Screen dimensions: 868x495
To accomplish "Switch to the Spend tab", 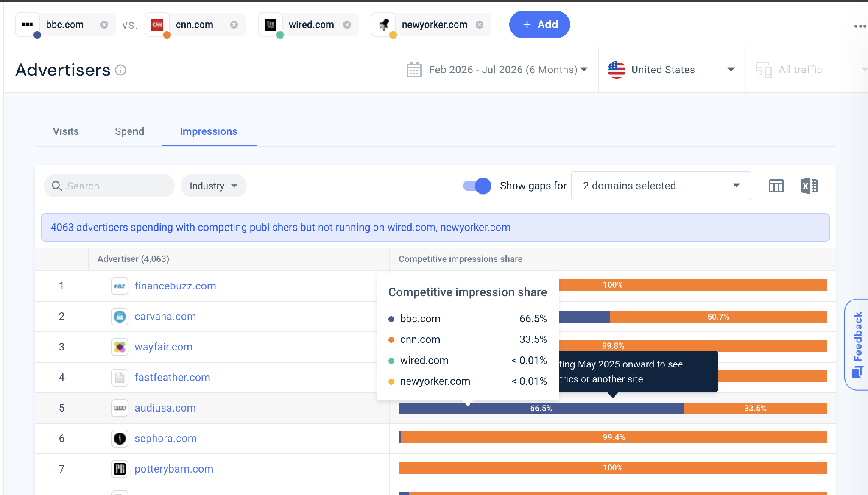I will [x=129, y=131].
